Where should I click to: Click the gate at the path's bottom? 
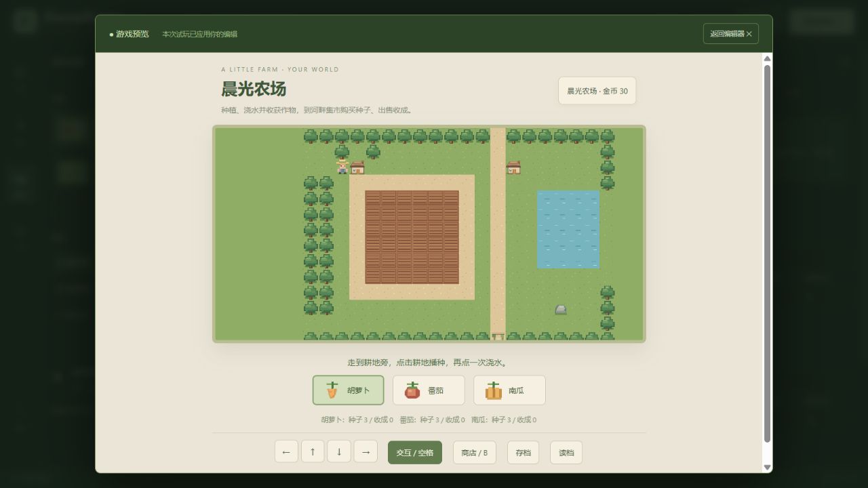click(x=498, y=336)
